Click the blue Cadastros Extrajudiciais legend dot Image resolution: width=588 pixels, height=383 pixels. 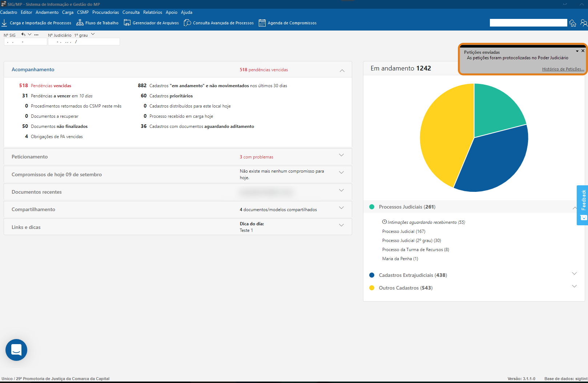pos(372,275)
